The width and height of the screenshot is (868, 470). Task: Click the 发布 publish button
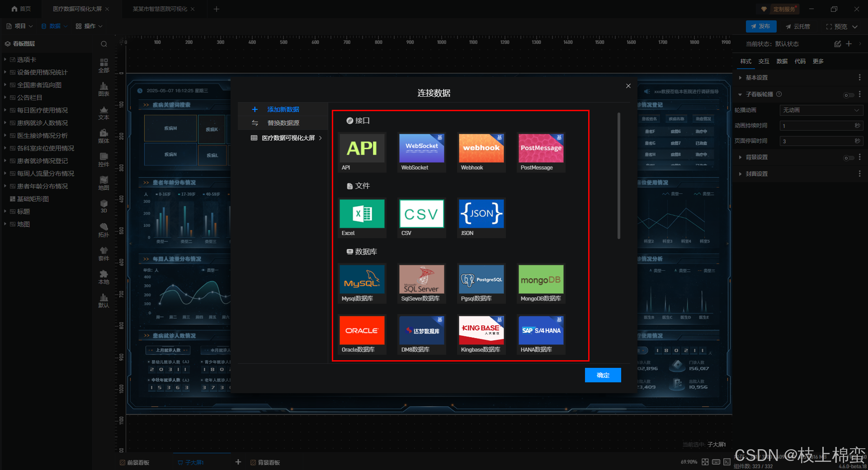pyautogui.click(x=761, y=26)
